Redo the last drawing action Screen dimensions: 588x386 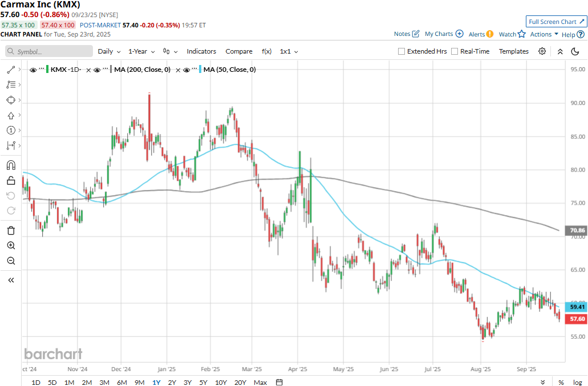coord(11,210)
